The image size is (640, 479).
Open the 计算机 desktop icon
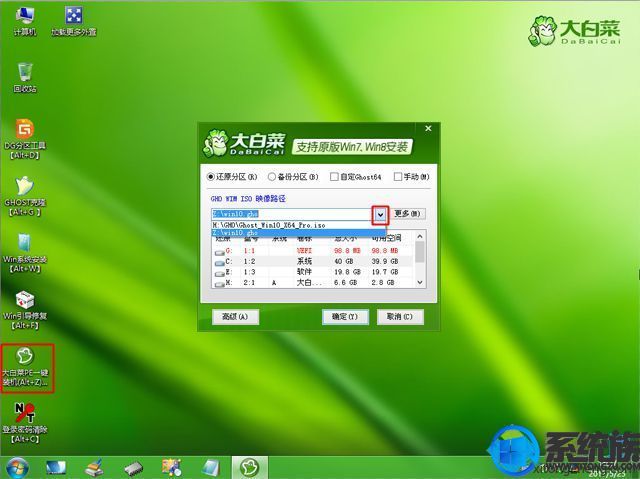tap(25, 21)
